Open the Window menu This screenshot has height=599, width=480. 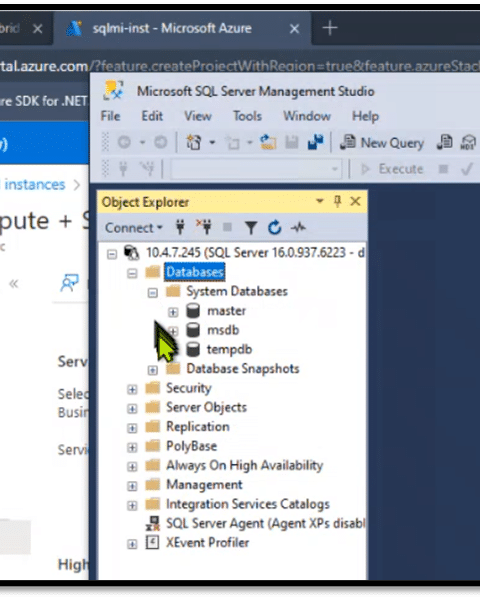tap(307, 116)
